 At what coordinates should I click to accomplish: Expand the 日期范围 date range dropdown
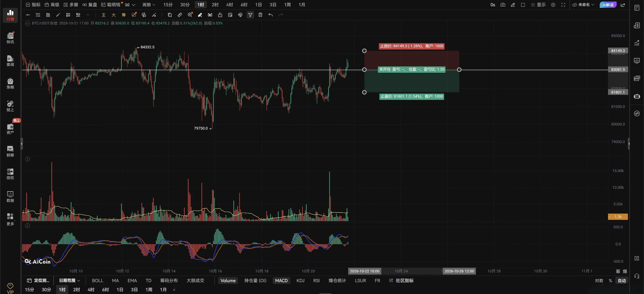[69, 280]
